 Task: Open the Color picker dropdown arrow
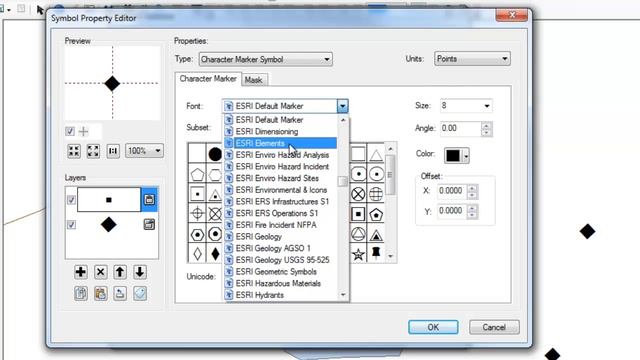tap(466, 156)
